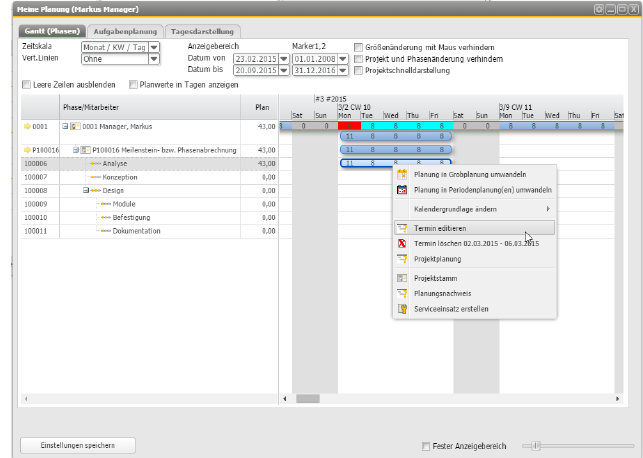Click the orange arrow link next to 0001

coord(27,127)
